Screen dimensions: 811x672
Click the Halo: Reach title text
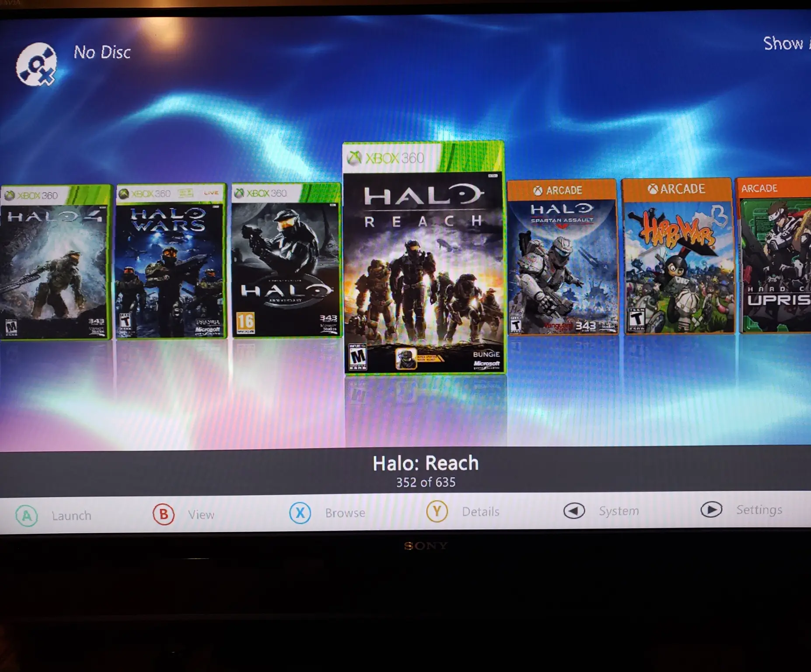coord(426,463)
